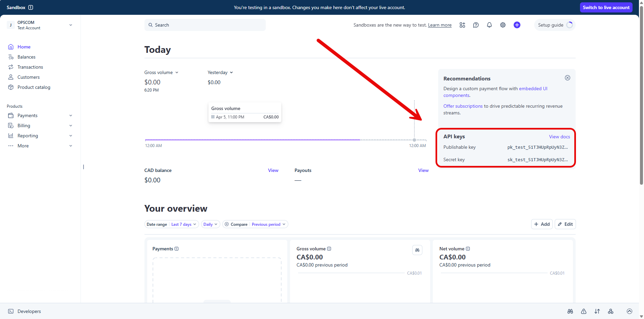Open Customers from the sidebar
The width and height of the screenshot is (644, 319).
[28, 77]
